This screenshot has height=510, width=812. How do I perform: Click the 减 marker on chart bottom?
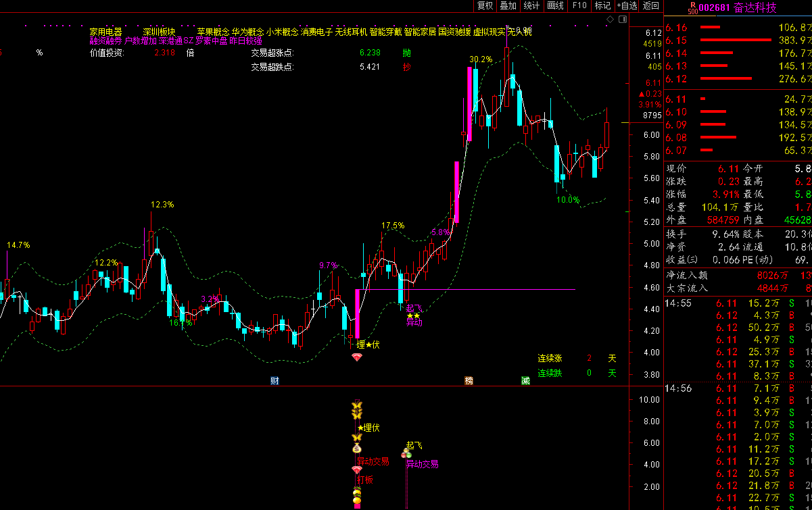pos(525,381)
